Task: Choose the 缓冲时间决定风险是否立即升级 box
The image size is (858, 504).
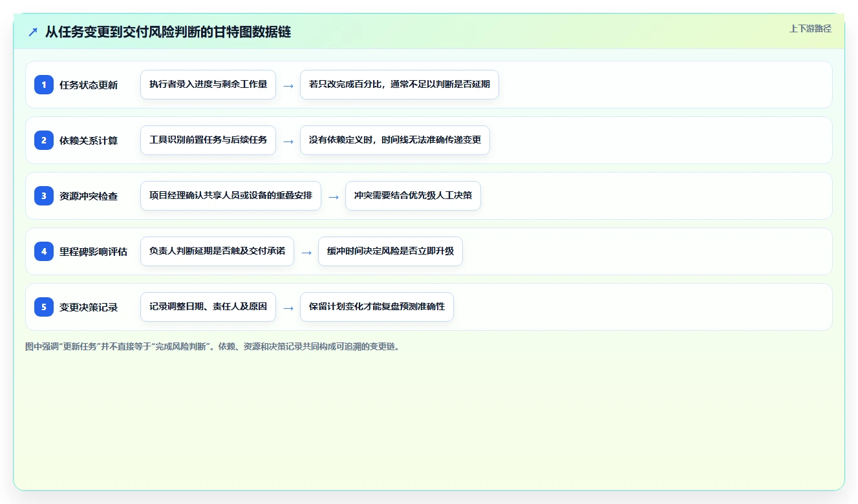Action: pos(390,251)
